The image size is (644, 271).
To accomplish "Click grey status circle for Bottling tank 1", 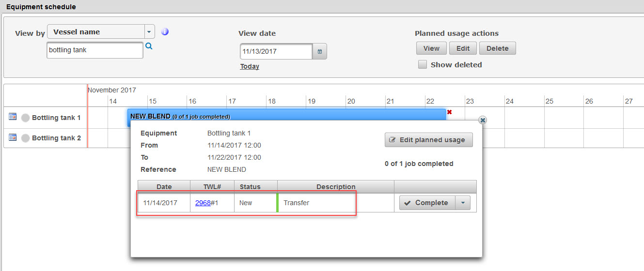I will click(x=25, y=118).
